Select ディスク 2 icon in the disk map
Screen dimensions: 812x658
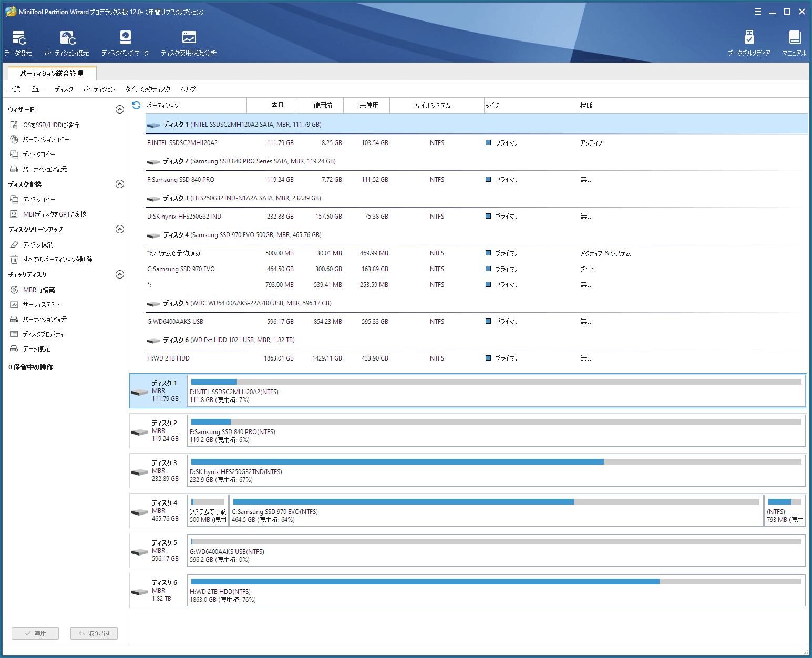tap(140, 433)
